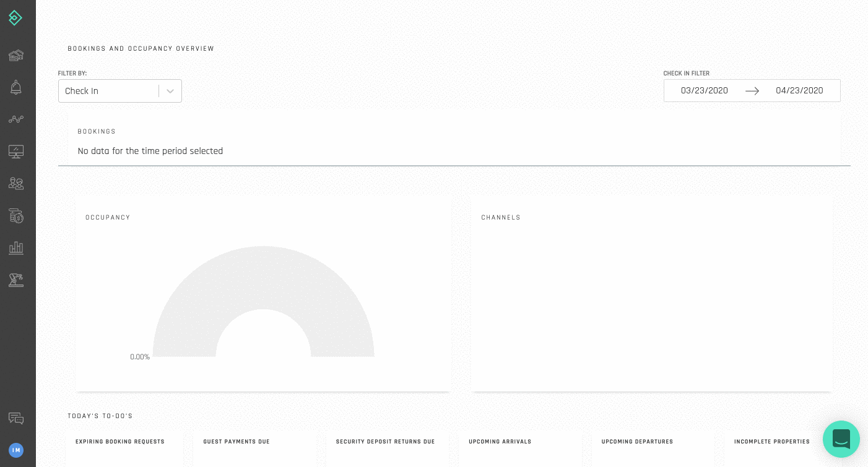This screenshot has height=467, width=868.
Task: Open the money coins icon in sidebar
Action: coord(16,216)
